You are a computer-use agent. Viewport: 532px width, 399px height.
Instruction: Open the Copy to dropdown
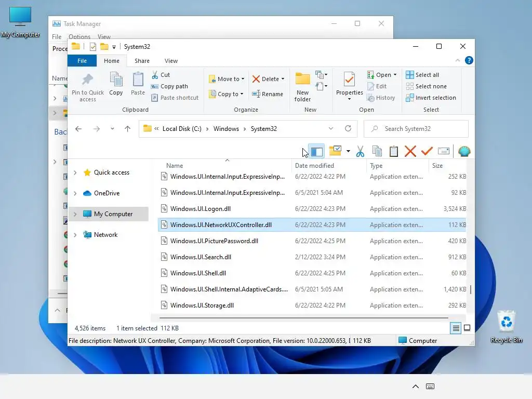point(226,94)
